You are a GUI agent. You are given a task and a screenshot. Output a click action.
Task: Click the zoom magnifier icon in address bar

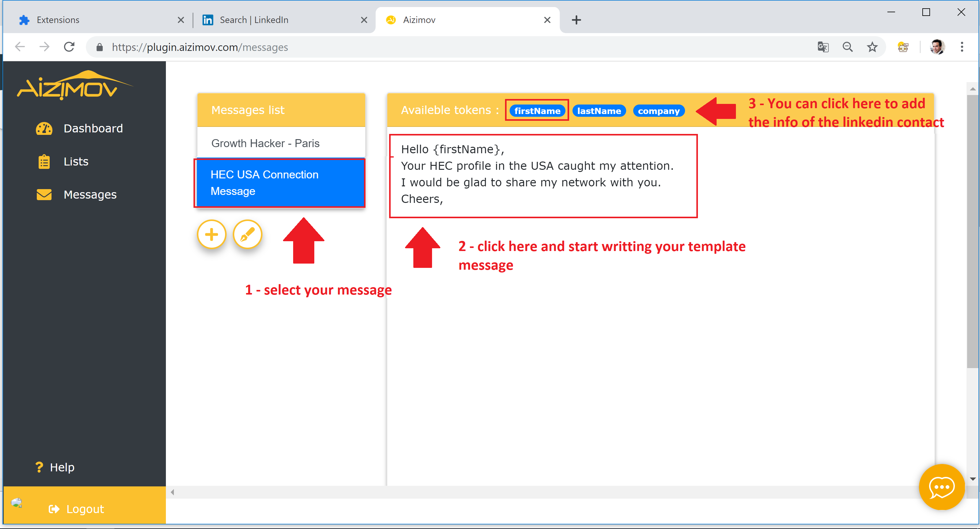pyautogui.click(x=848, y=47)
